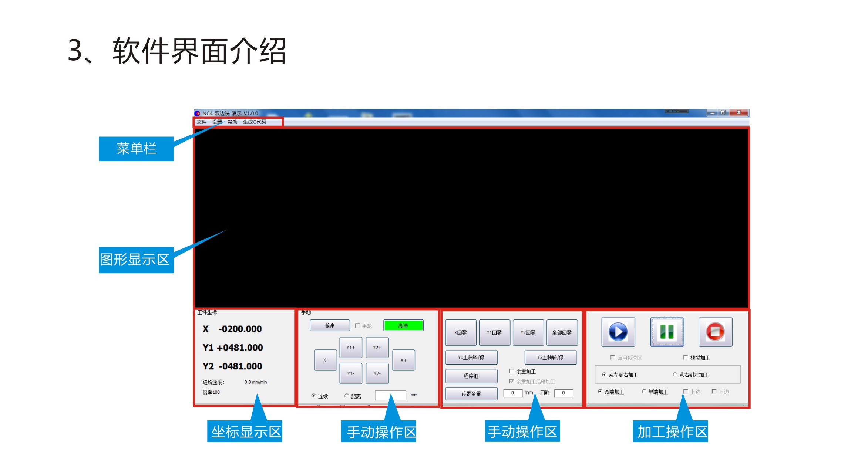Open the 文件 menu
The width and height of the screenshot is (868, 474).
202,122
